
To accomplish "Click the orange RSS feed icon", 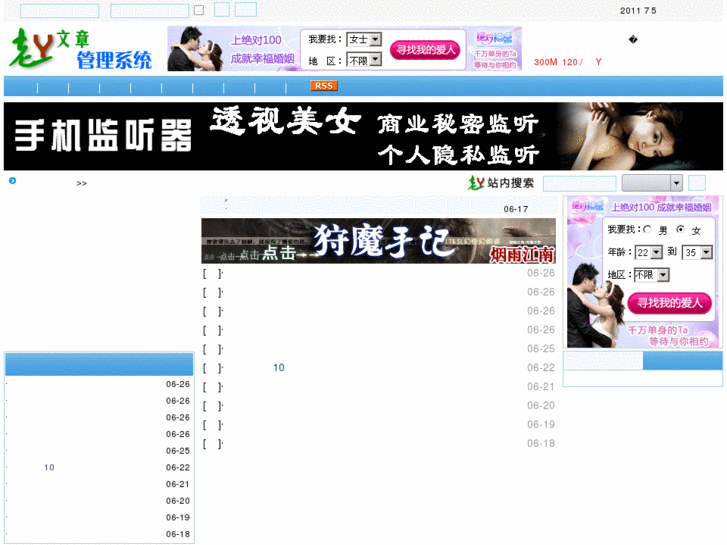I will [x=324, y=86].
